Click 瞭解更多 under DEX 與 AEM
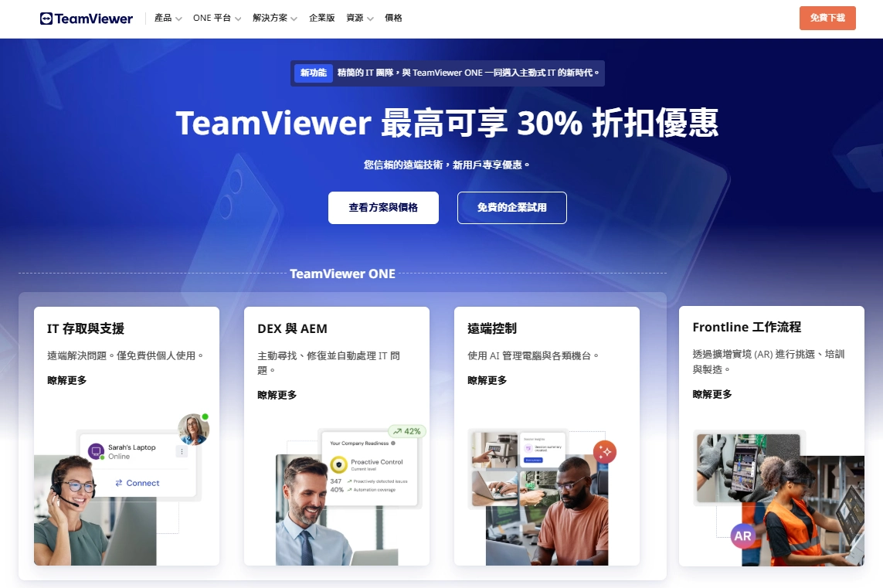The width and height of the screenshot is (883, 588). [x=277, y=395]
